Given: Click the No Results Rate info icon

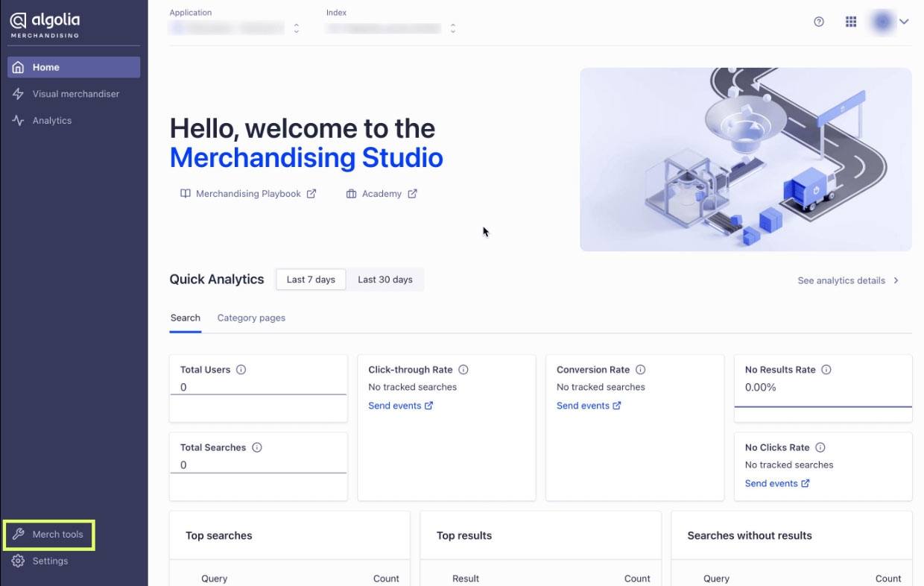Looking at the screenshot, I should coord(826,370).
